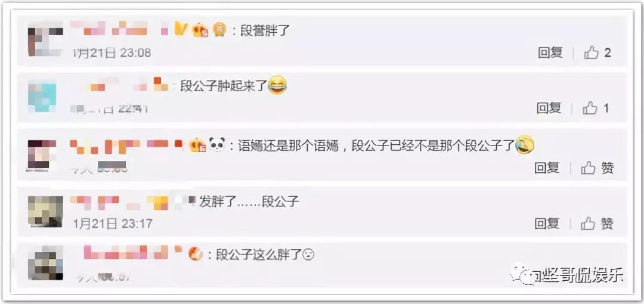Screen dimensions: 644x304
Task: Click the 坚哥侃娱乐 WeChat watermark
Action: tap(567, 274)
